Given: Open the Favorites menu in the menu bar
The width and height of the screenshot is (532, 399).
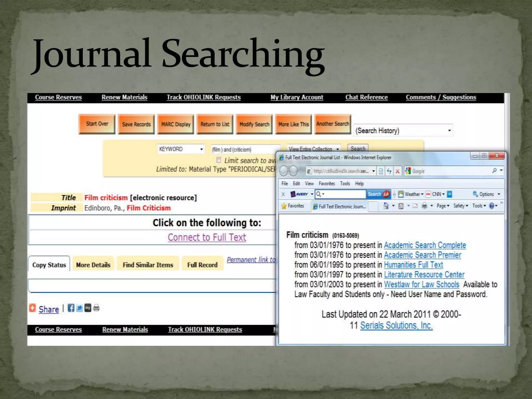Looking at the screenshot, I should (327, 184).
